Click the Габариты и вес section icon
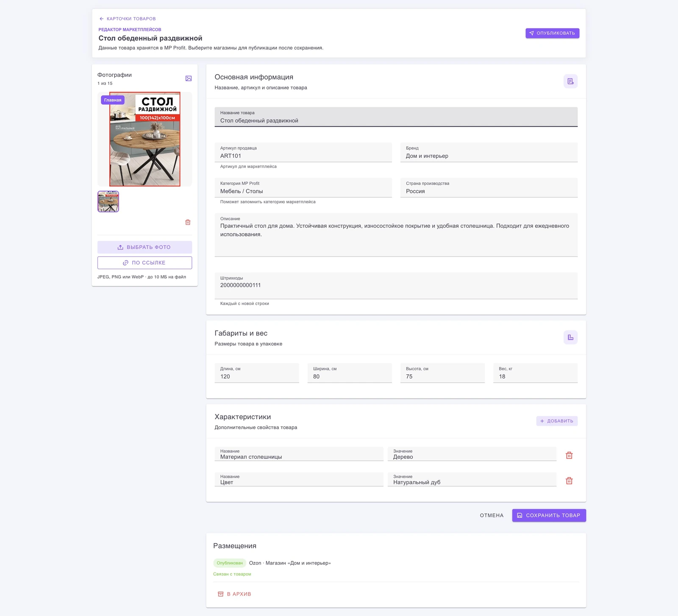This screenshot has width=678, height=616. (570, 337)
